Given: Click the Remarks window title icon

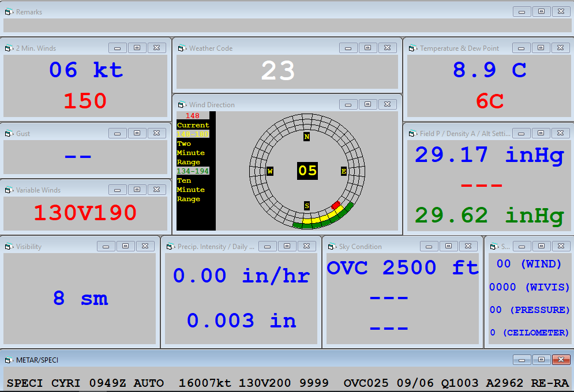Looking at the screenshot, I should point(9,12).
